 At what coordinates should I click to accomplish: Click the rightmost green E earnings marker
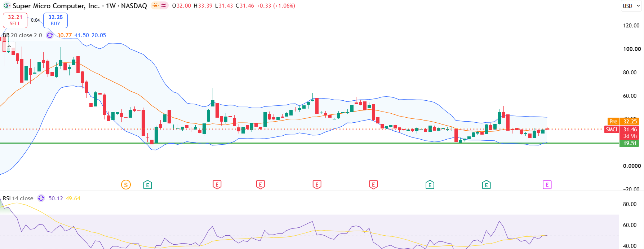[x=486, y=185]
